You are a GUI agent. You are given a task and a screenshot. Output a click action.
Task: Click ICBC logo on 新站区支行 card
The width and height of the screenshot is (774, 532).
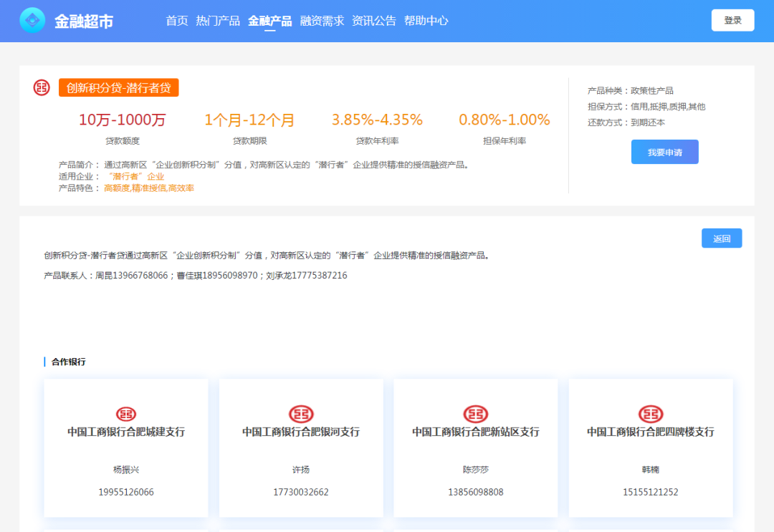point(476,414)
